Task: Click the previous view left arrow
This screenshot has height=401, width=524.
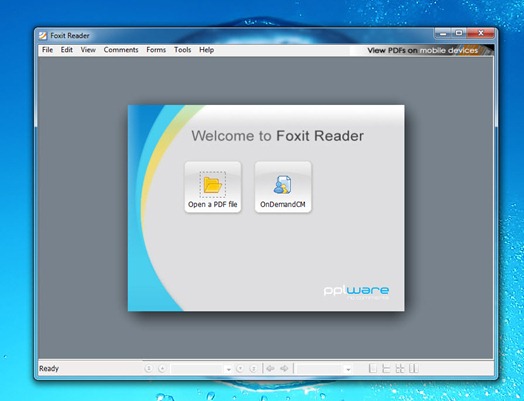Action: (x=270, y=368)
